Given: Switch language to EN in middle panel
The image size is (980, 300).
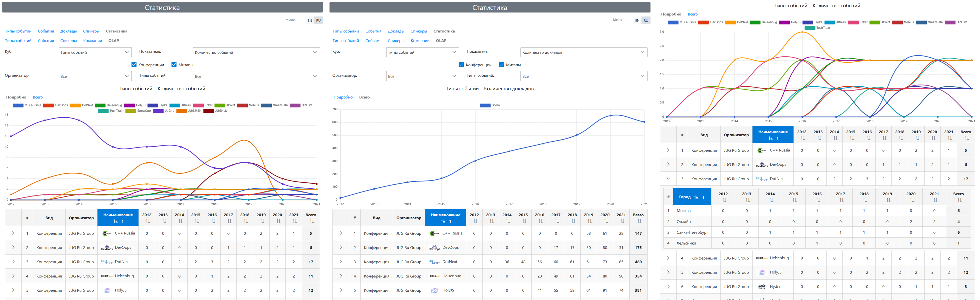Looking at the screenshot, I should [637, 20].
